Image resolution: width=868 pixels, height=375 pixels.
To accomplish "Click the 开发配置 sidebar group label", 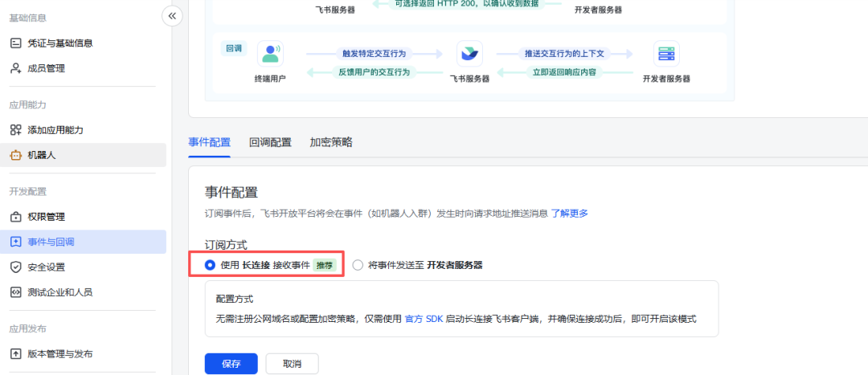I will (x=27, y=192).
